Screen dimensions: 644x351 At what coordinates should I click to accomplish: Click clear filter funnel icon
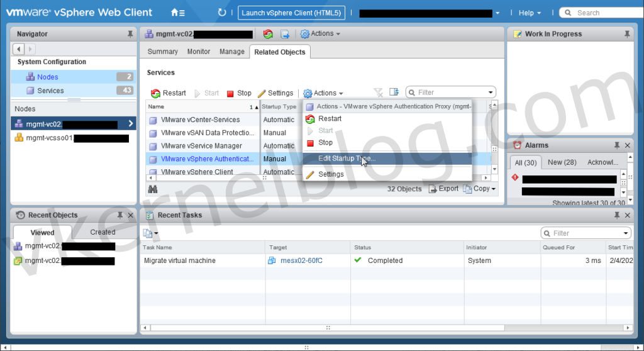378,92
